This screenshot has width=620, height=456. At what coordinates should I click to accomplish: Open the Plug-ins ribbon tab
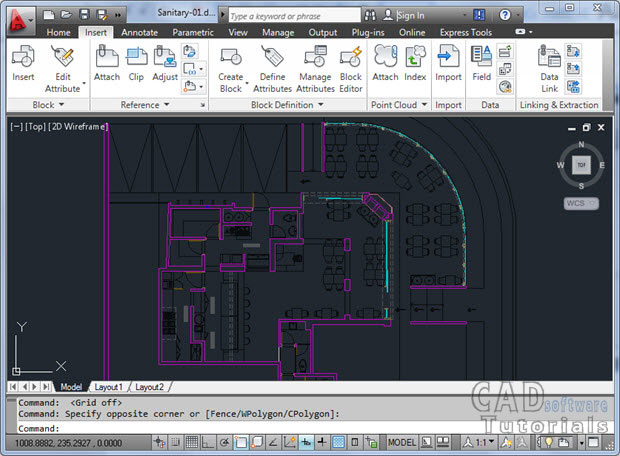click(x=368, y=32)
